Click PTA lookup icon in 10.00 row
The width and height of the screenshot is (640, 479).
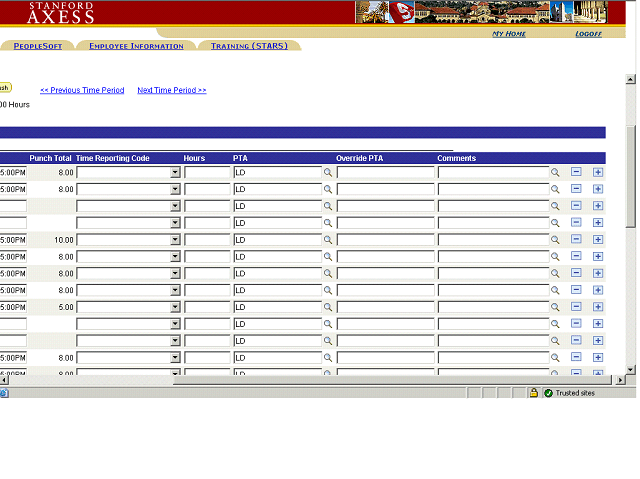pos(327,240)
